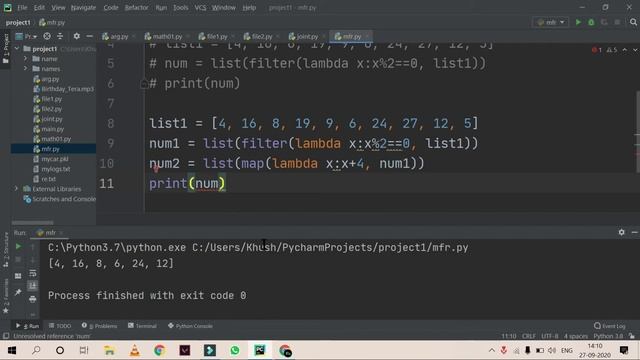Open the Window menu

[223, 8]
